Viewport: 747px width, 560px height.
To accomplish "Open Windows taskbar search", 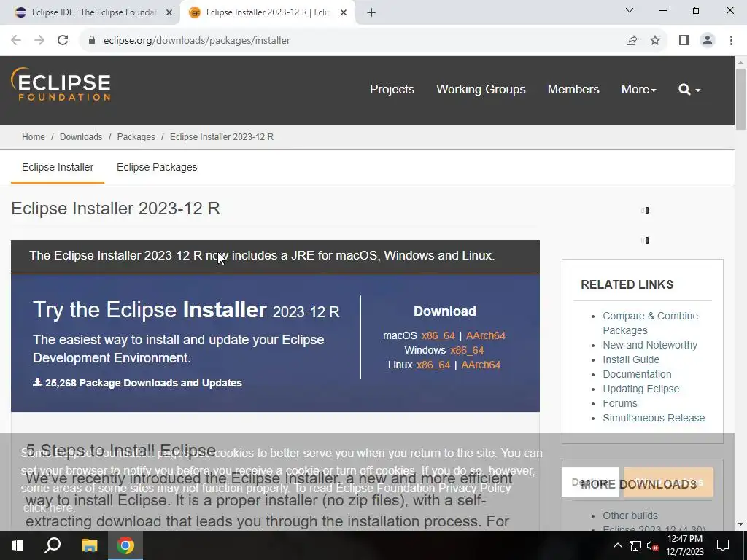I will tap(53, 545).
